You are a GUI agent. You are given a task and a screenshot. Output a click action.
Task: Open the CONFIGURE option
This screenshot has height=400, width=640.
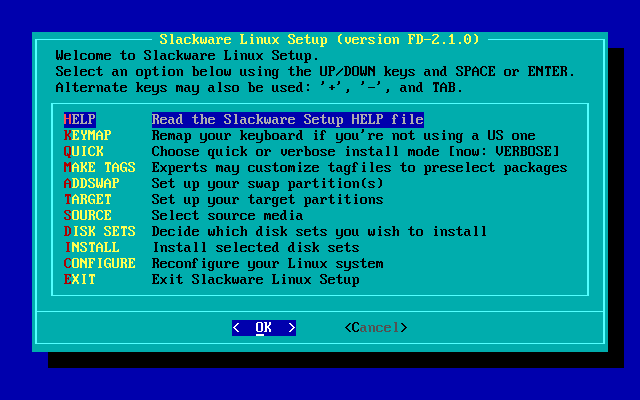coord(100,263)
